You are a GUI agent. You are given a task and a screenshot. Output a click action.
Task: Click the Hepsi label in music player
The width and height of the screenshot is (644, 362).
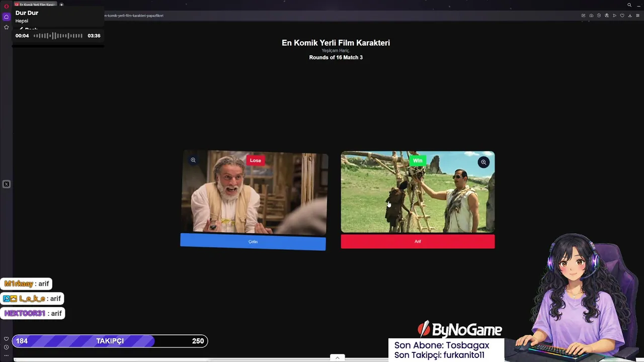pyautogui.click(x=22, y=21)
